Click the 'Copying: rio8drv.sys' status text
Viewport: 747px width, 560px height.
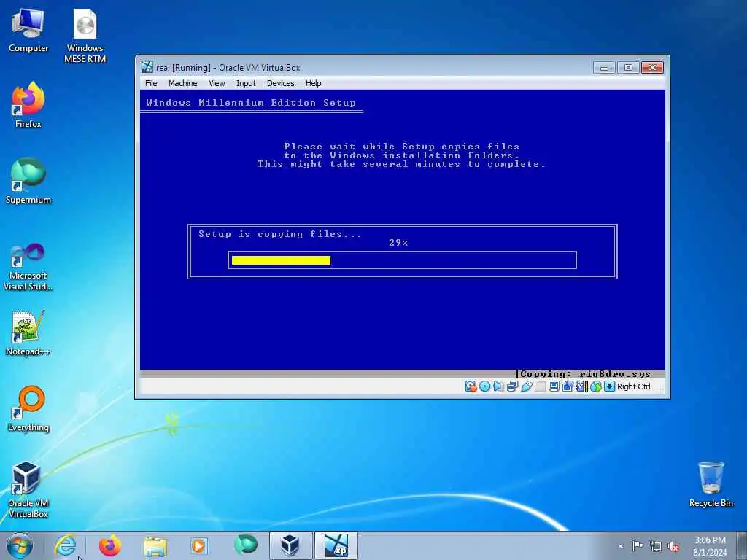click(586, 374)
